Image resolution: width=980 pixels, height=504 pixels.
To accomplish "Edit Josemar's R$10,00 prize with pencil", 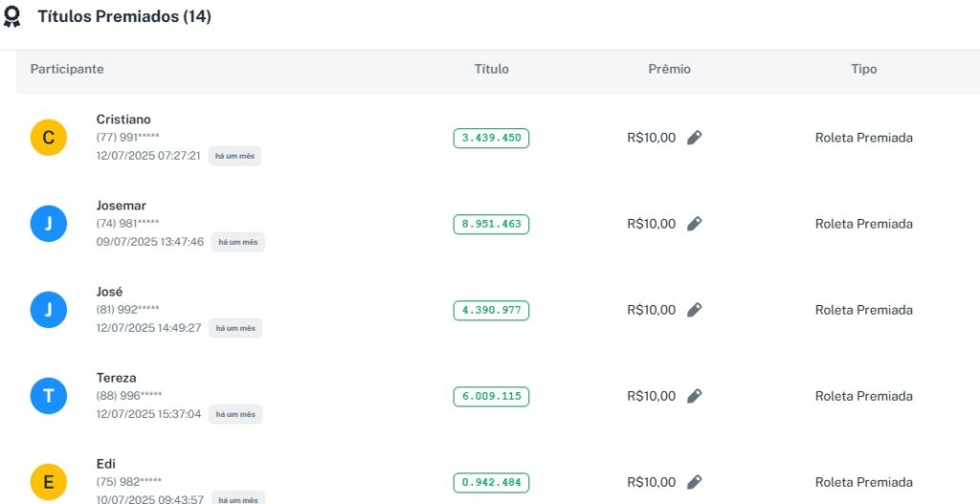I will pyautogui.click(x=695, y=224).
